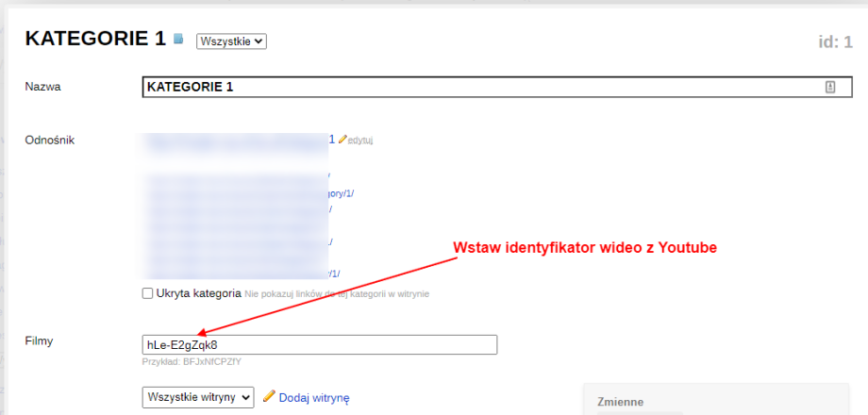868x415 pixels.
Task: Open the Wszystkie dropdown next to title
Action: tap(231, 41)
